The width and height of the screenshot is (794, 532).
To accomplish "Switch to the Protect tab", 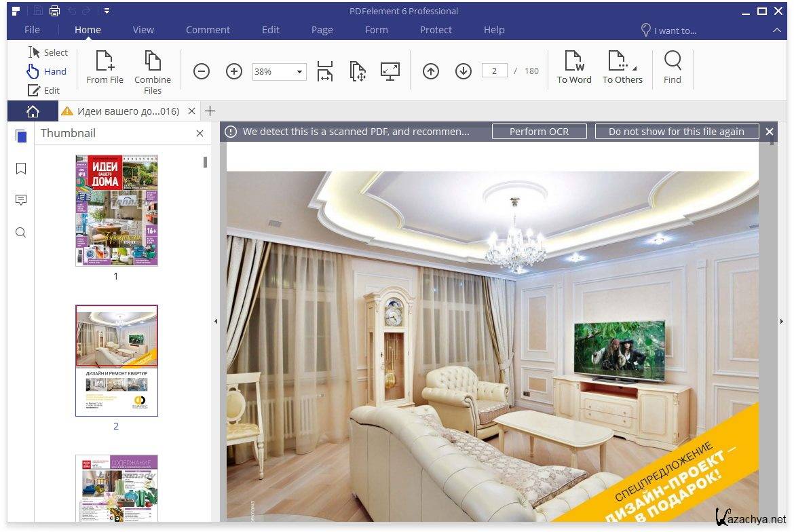I will pos(436,30).
